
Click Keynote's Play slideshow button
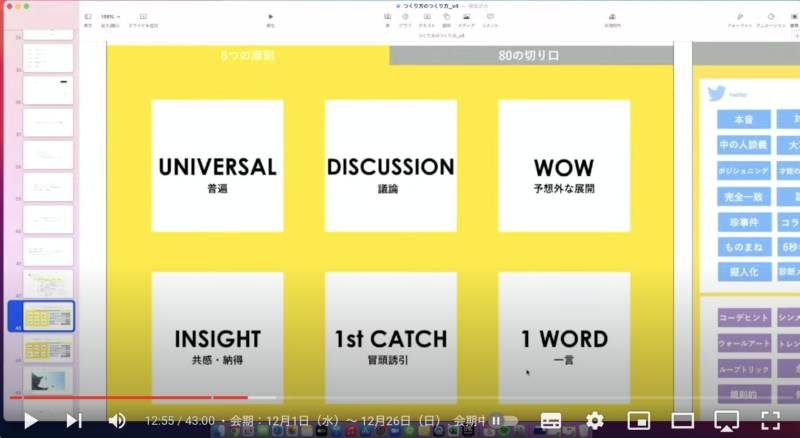[270, 18]
